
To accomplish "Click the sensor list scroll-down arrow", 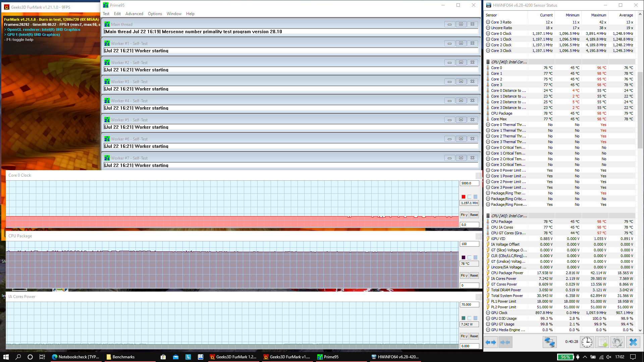I will coord(640,330).
